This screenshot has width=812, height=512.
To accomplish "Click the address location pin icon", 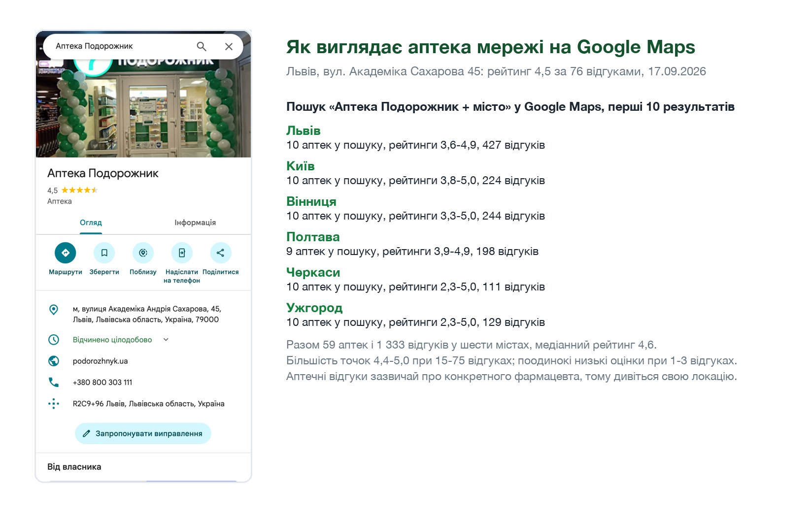I will point(54,310).
